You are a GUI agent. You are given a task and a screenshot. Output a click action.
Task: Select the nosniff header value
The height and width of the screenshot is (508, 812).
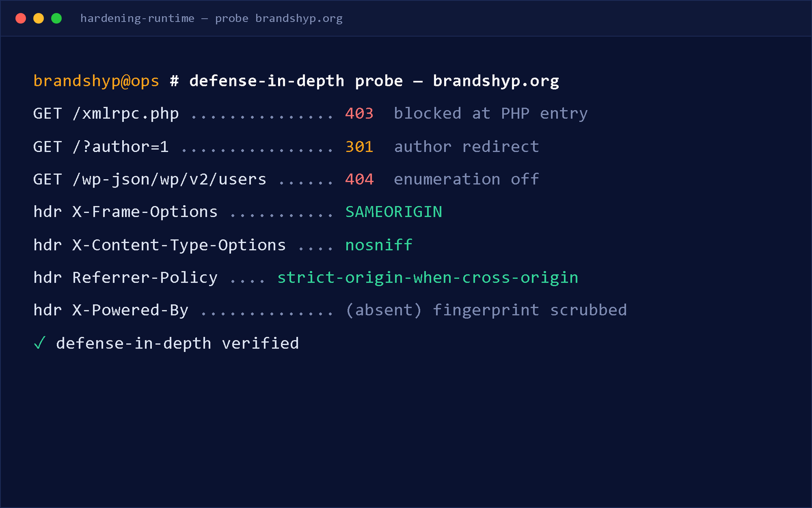(x=379, y=245)
